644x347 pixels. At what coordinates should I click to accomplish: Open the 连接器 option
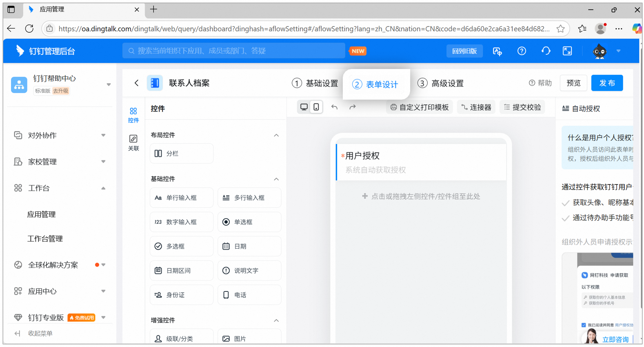coord(476,107)
